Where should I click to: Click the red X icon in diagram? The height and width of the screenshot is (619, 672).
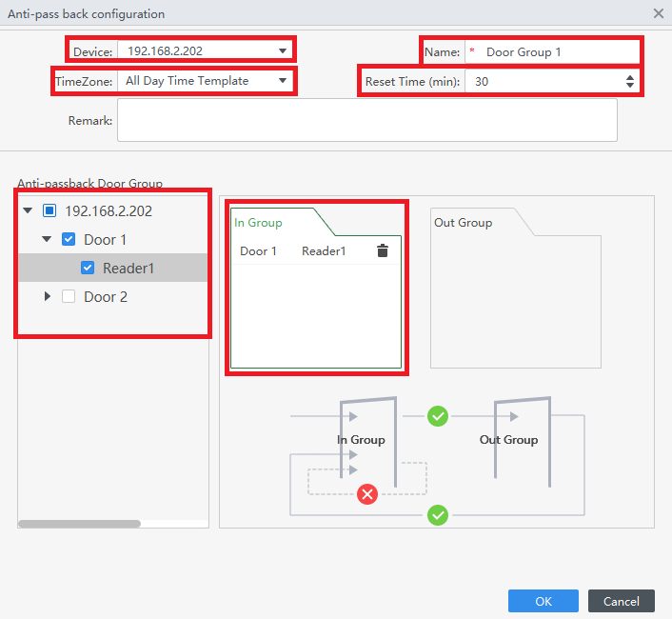[366, 494]
